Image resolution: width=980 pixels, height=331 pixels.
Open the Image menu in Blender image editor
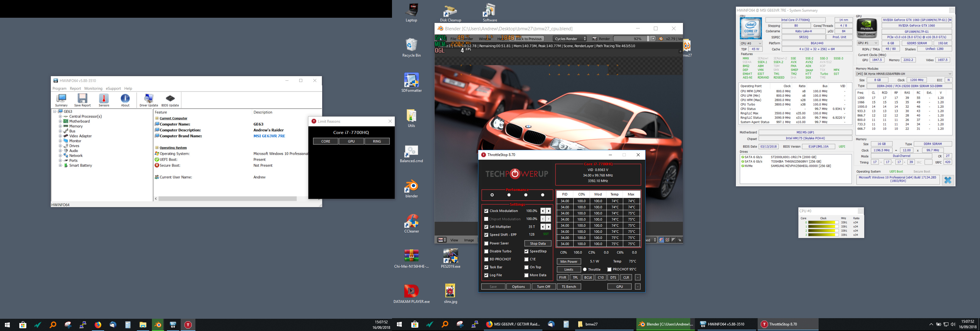click(x=469, y=240)
